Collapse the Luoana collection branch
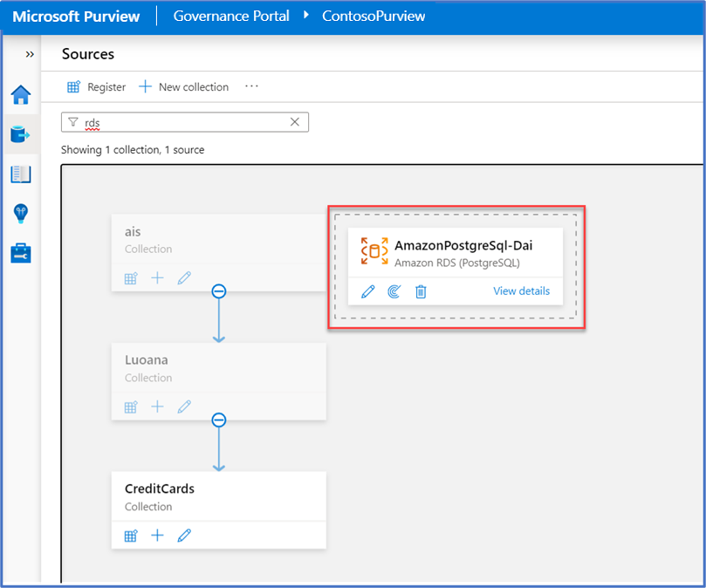The image size is (706, 588). 218,420
